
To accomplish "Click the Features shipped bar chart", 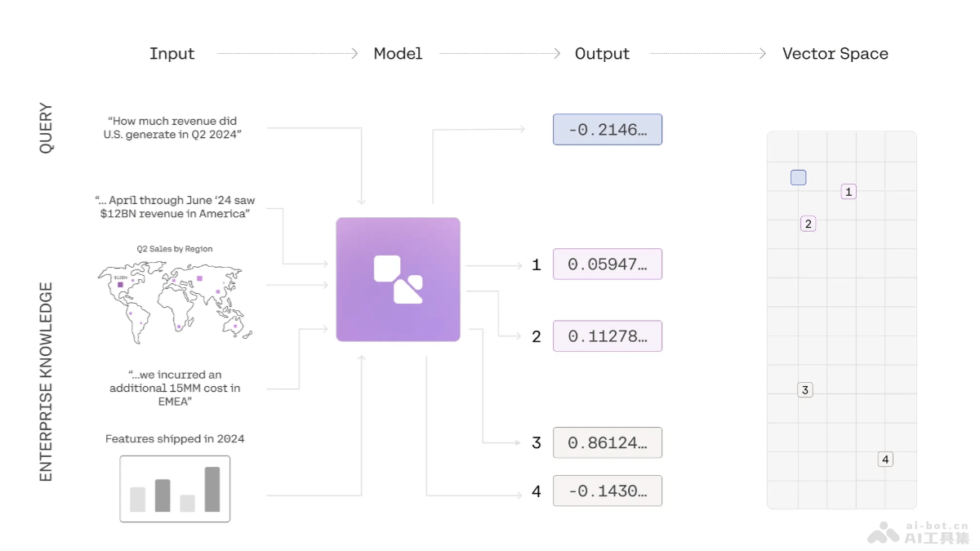I will [x=175, y=488].
